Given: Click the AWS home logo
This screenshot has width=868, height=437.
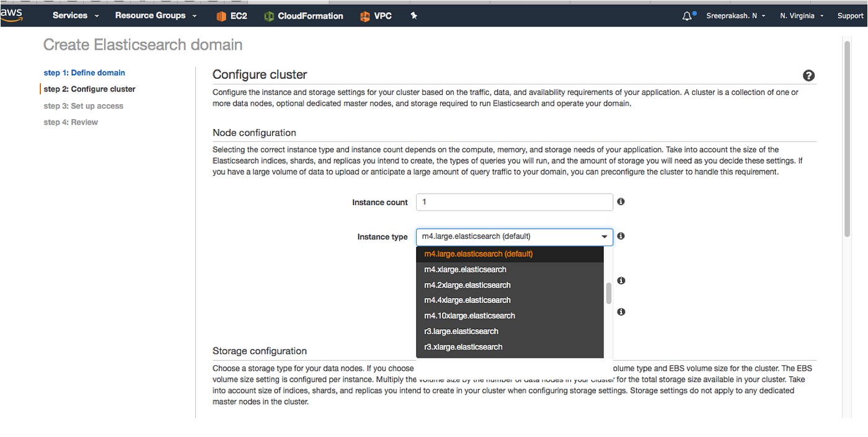Looking at the screenshot, I should pyautogui.click(x=11, y=15).
